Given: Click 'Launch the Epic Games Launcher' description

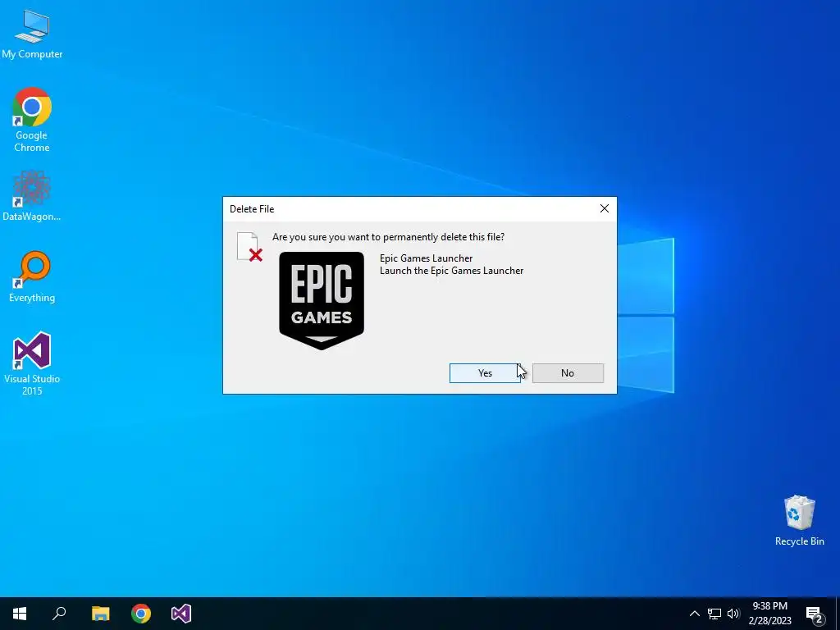Looking at the screenshot, I should (x=452, y=271).
